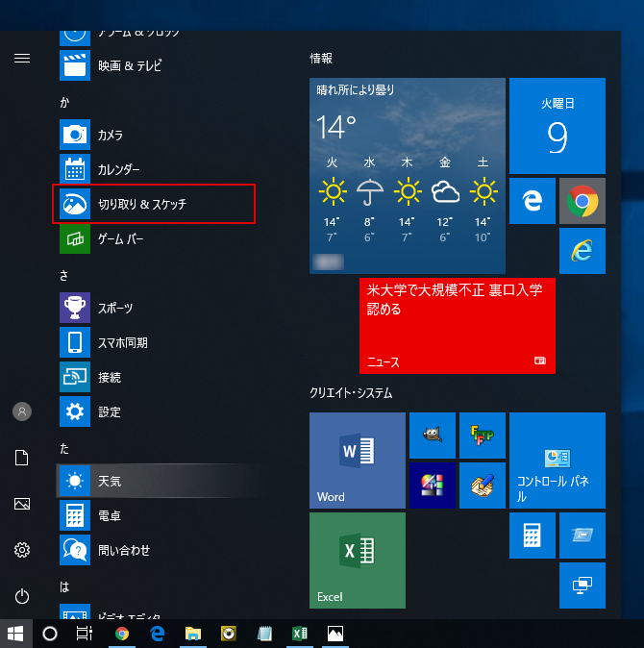Open the colorful grid app tile
The height and width of the screenshot is (648, 644).
433,486
